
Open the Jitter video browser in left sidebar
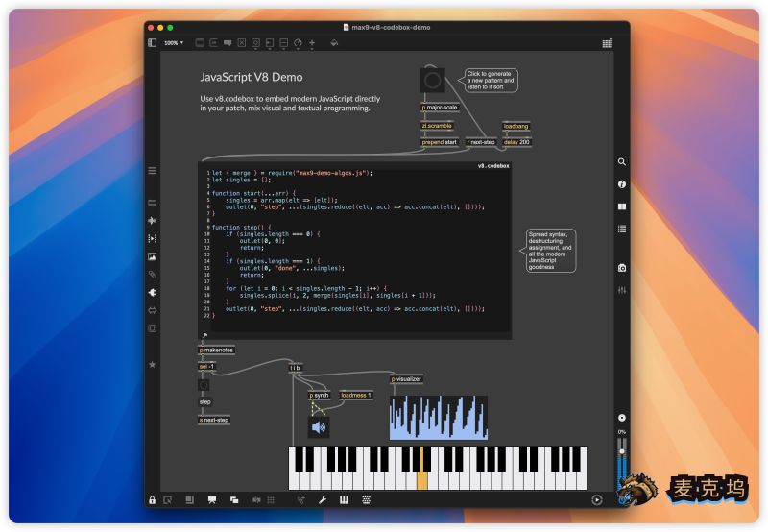[153, 328]
